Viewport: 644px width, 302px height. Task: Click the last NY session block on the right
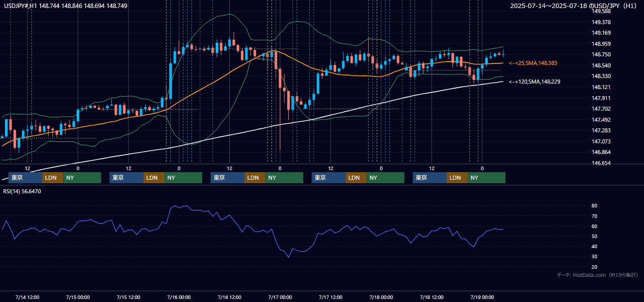[x=486, y=178]
